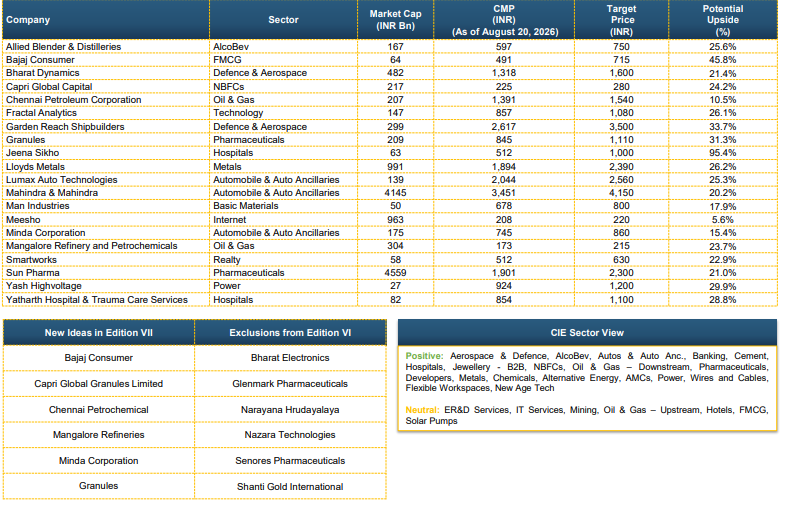Click Jeena Sikho company cell
Screen dimensions: 807x506
[x=32, y=153]
